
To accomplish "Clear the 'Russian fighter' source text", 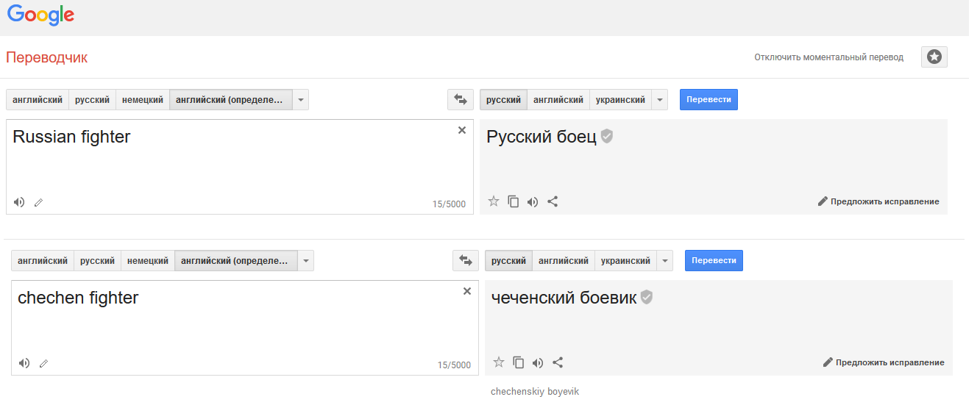I will 462,130.
